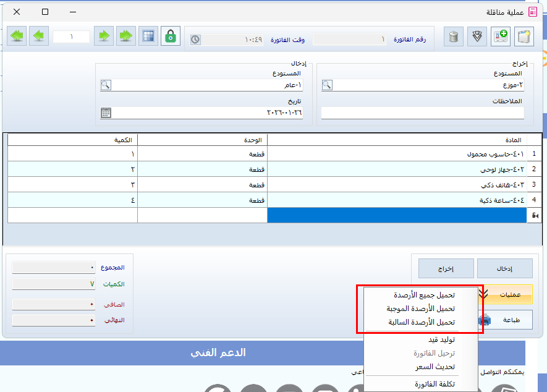This screenshot has width=547, height=392.
Task: Click the add record card icon
Action: [x=500, y=36]
